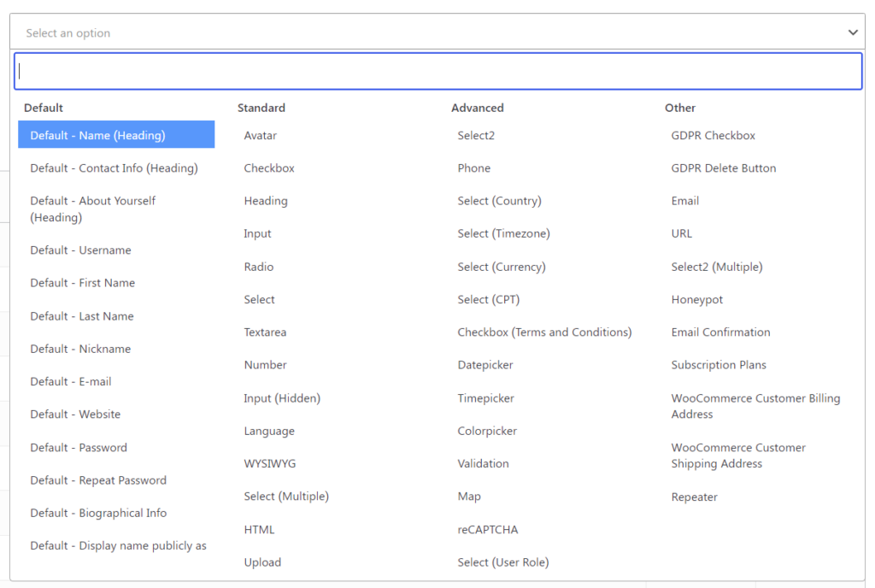Choose the Map field from Advanced column
The image size is (875, 588).
pyautogui.click(x=469, y=496)
